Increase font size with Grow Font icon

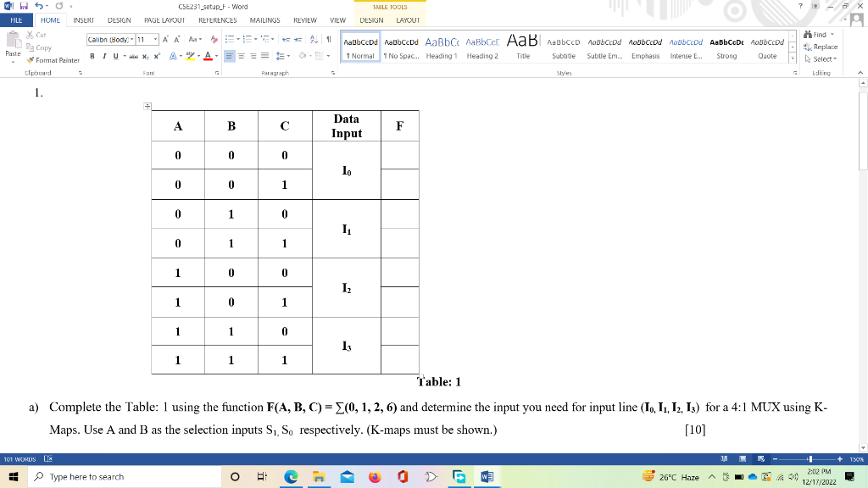[x=165, y=39]
